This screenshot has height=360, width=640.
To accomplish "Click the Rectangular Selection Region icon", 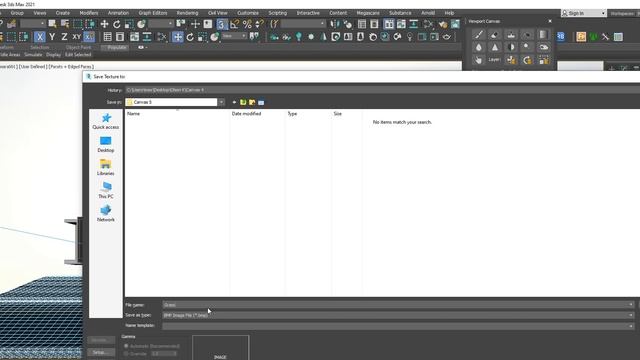I will coord(77,24).
